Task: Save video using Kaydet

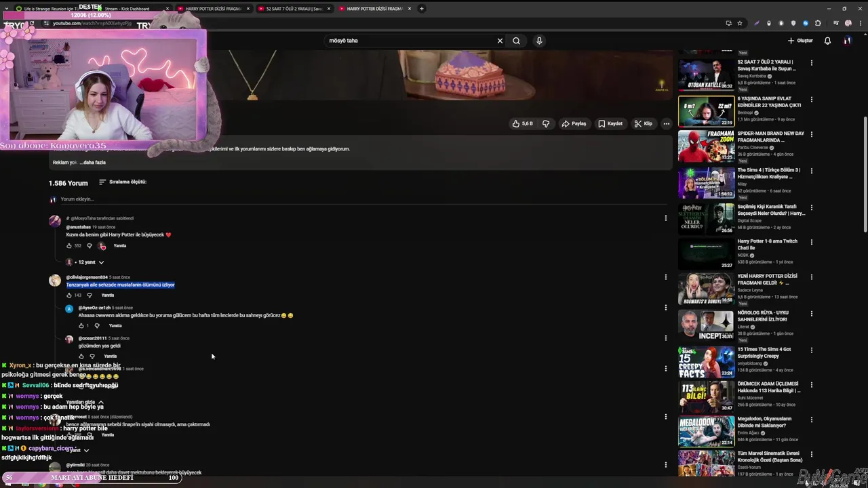Action: (610, 123)
